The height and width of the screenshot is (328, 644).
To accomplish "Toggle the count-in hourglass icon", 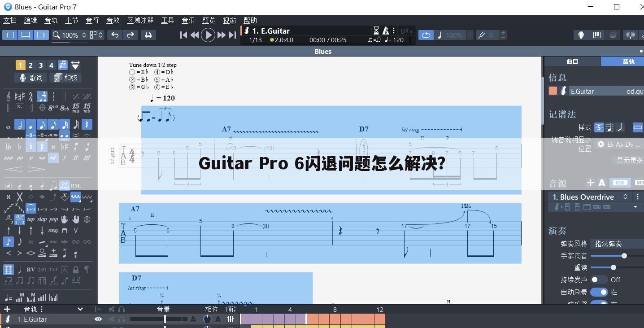I will [x=376, y=31].
